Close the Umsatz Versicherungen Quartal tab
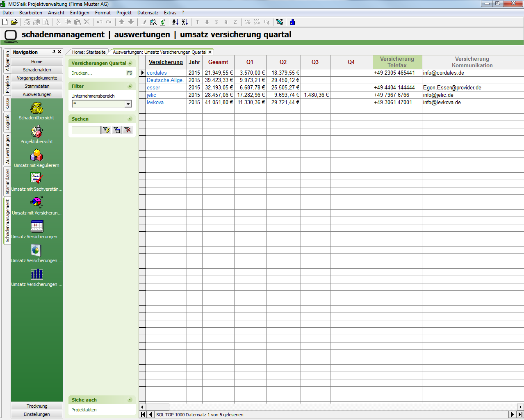Viewport: 524px width, 420px height. click(x=210, y=52)
